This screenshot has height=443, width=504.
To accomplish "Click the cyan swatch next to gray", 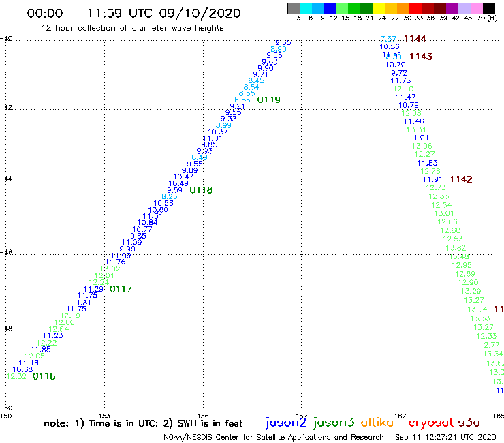I will (306, 8).
